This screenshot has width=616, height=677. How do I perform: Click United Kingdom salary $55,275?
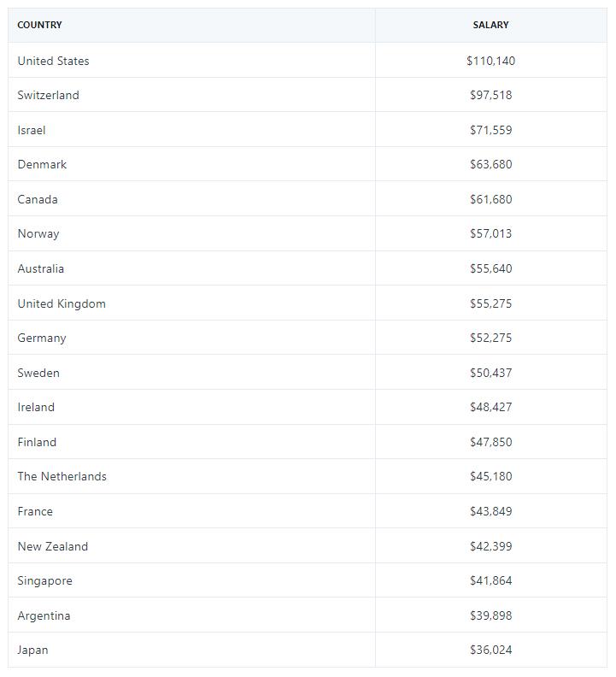pyautogui.click(x=490, y=303)
